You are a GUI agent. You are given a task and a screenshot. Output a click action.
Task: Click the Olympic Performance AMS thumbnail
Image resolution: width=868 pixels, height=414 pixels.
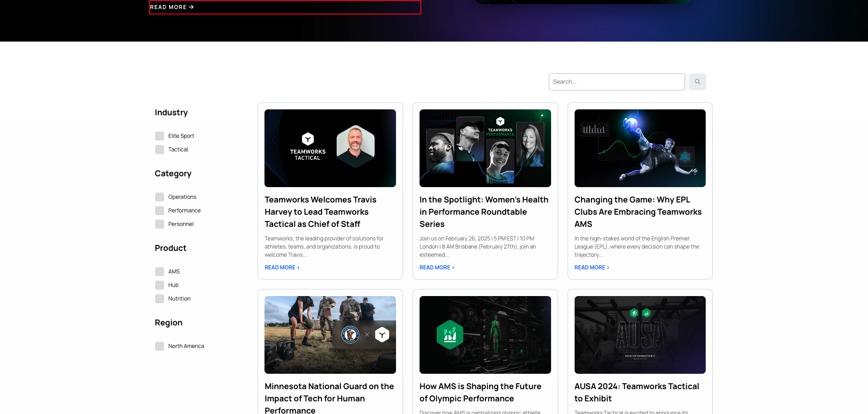(485, 334)
